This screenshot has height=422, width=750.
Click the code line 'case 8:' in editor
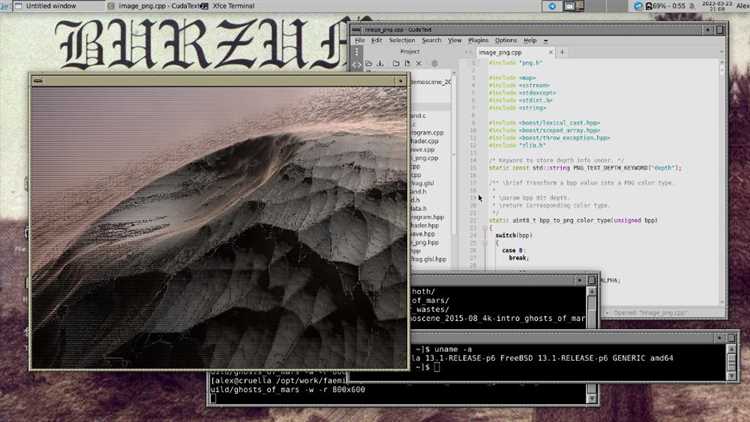coord(513,250)
